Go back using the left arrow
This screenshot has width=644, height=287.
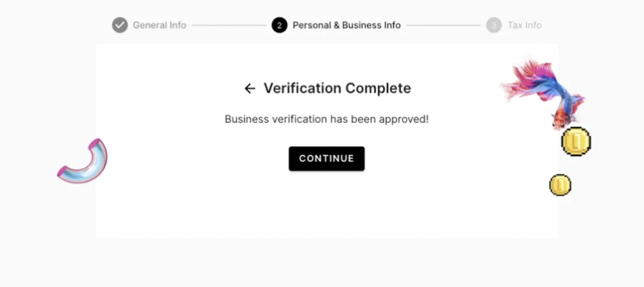click(x=249, y=89)
